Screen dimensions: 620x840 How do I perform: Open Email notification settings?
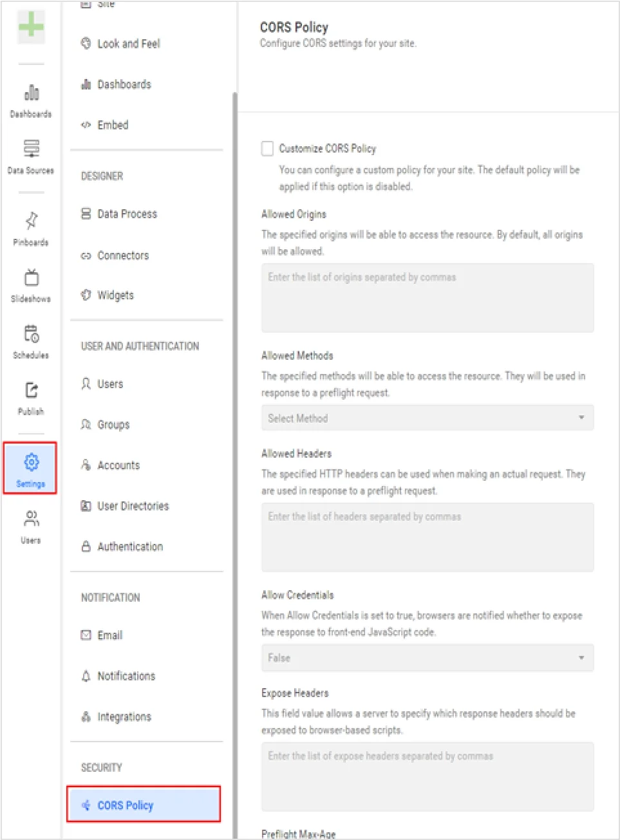[x=109, y=635]
